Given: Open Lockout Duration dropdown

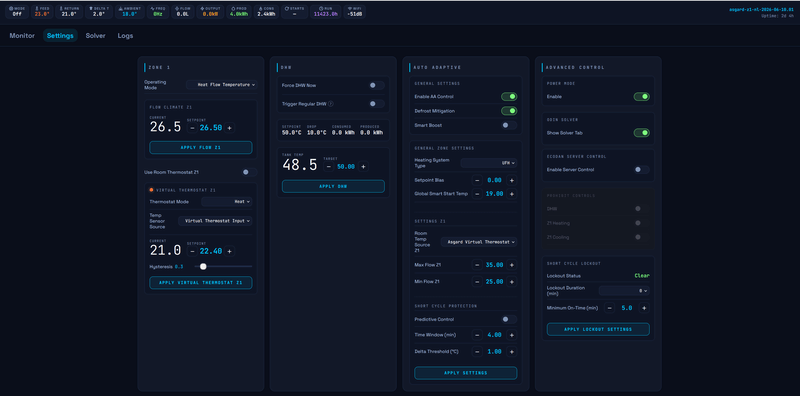Looking at the screenshot, I should coord(624,291).
